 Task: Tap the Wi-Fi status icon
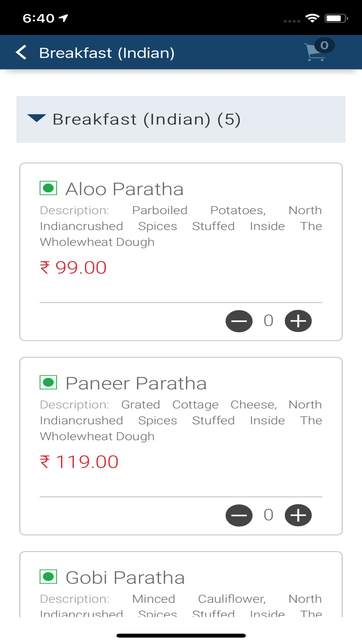coord(312,18)
